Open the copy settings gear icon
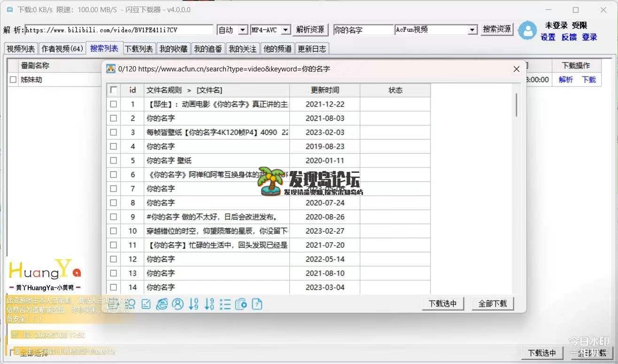The image size is (618, 364). [x=241, y=304]
